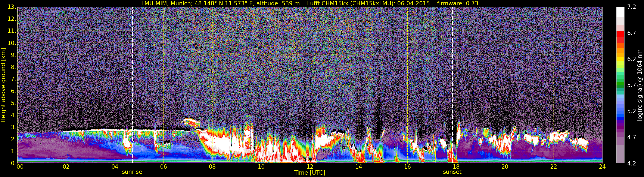Click the colorbar label '4.7'
Viewport: 644px width, 177px height.
[632, 137]
